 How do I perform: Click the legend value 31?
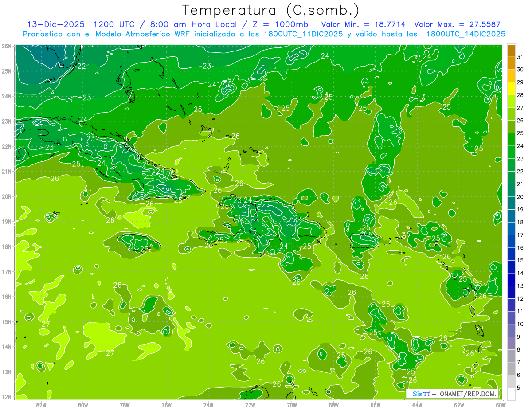point(520,57)
